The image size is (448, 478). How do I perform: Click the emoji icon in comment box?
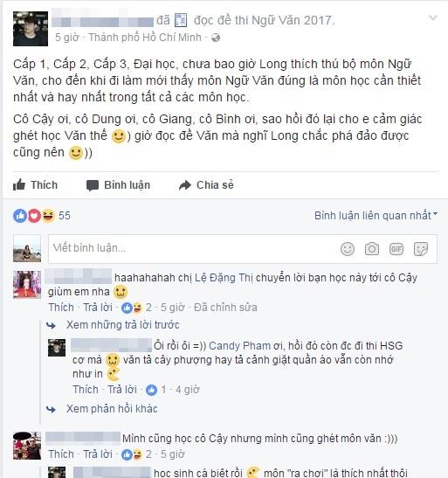[348, 249]
